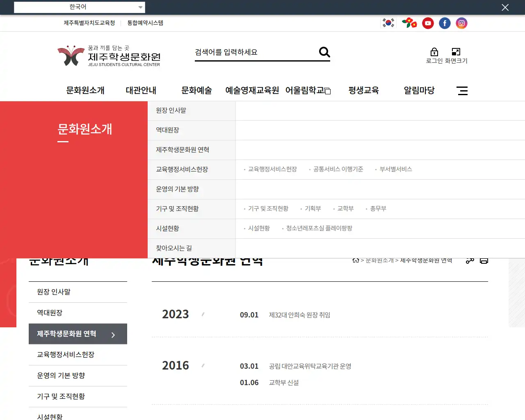Open the 평생교육 main menu
Viewport: 525px width, 420px height.
pos(363,90)
